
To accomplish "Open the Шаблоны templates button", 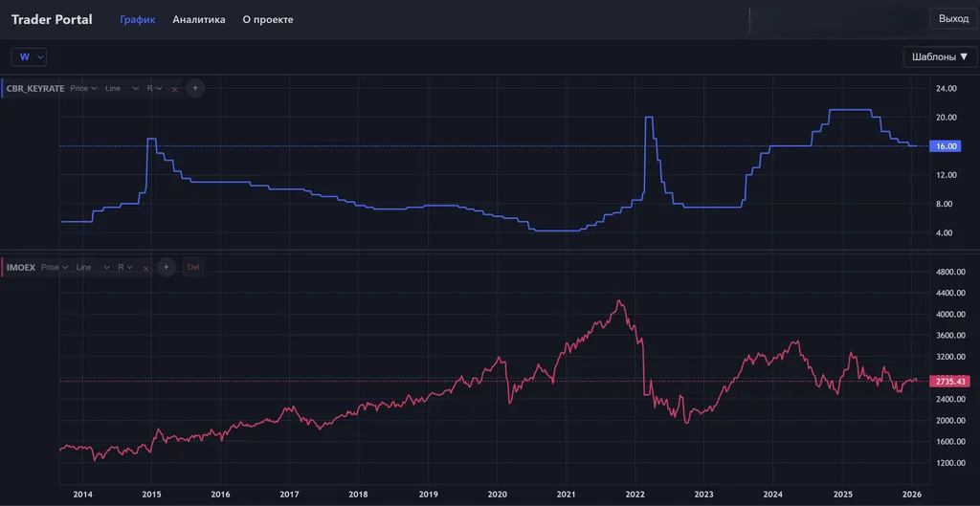I will click(x=939, y=57).
